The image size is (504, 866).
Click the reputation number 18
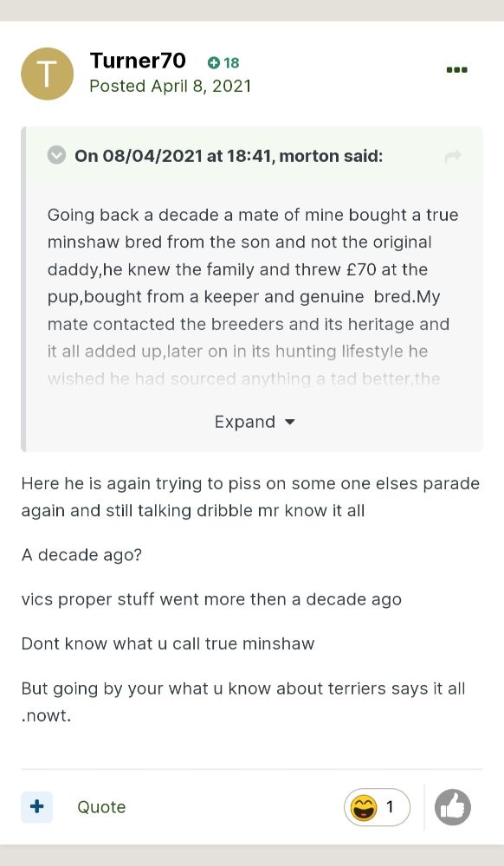[232, 63]
